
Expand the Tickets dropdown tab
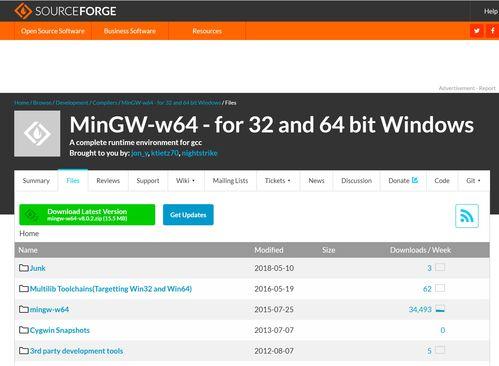pos(277,181)
